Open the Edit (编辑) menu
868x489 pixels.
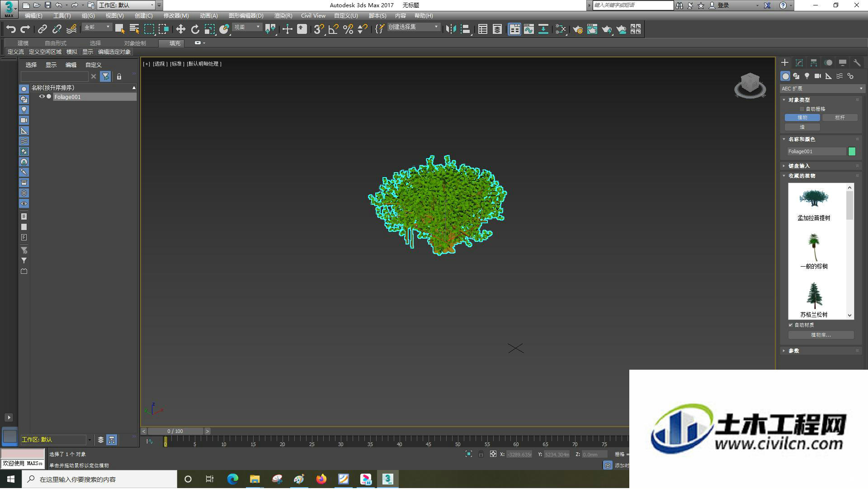[33, 16]
